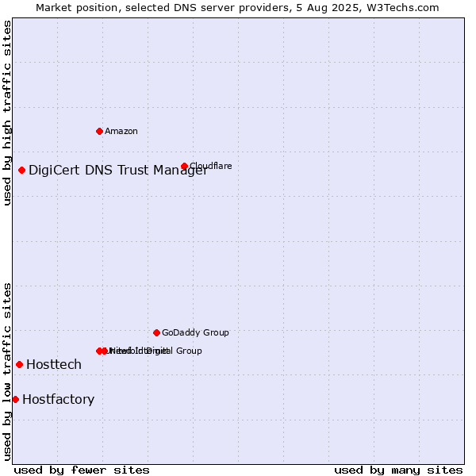Select the "Cloudflare" label text
The image size is (476, 476).
(211, 166)
